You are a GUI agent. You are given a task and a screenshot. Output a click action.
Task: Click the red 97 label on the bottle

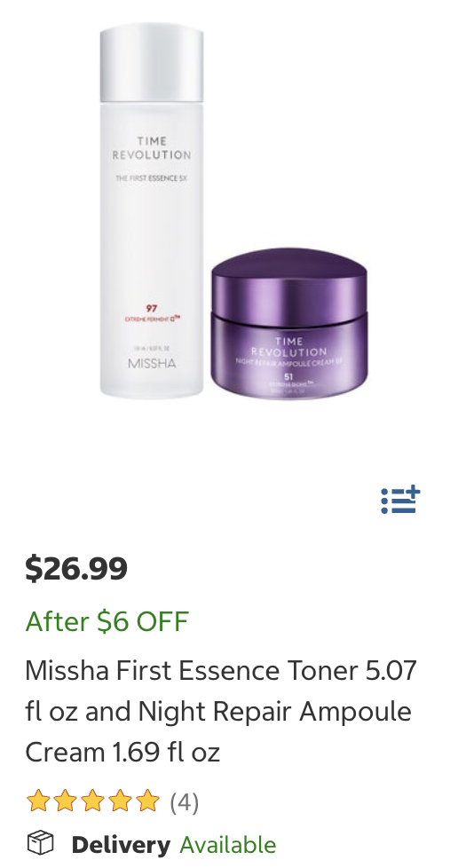[151, 308]
